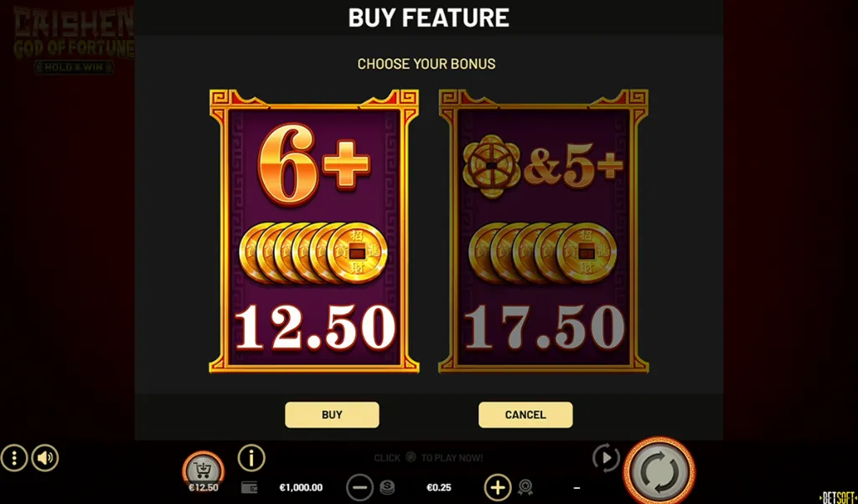Viewport: 858px width, 504px height.
Task: Confirm purchase with the BUY button
Action: click(x=332, y=415)
